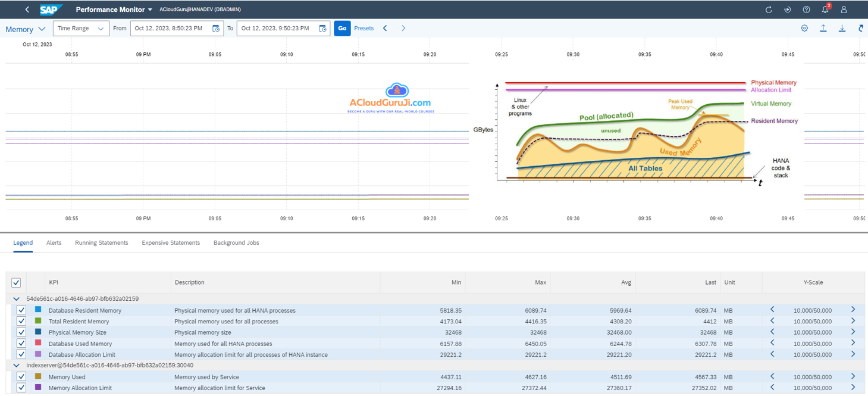Open the user profile icon

(844, 10)
